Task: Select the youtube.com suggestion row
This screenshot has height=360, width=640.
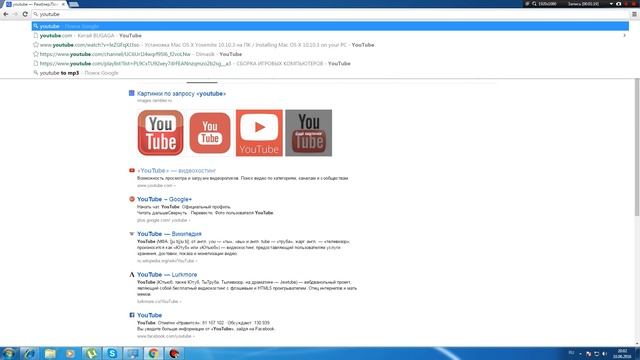Action: [330, 36]
